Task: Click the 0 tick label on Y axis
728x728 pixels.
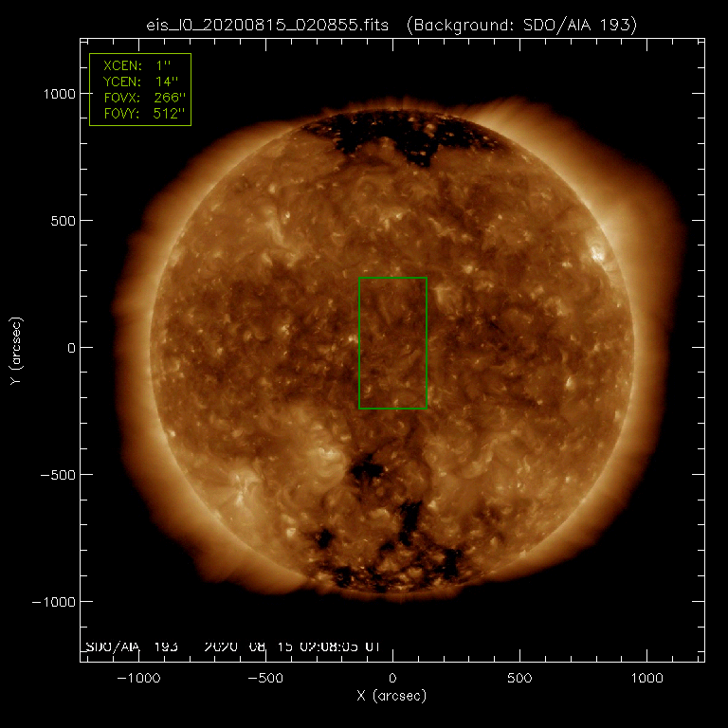Action: [69, 348]
